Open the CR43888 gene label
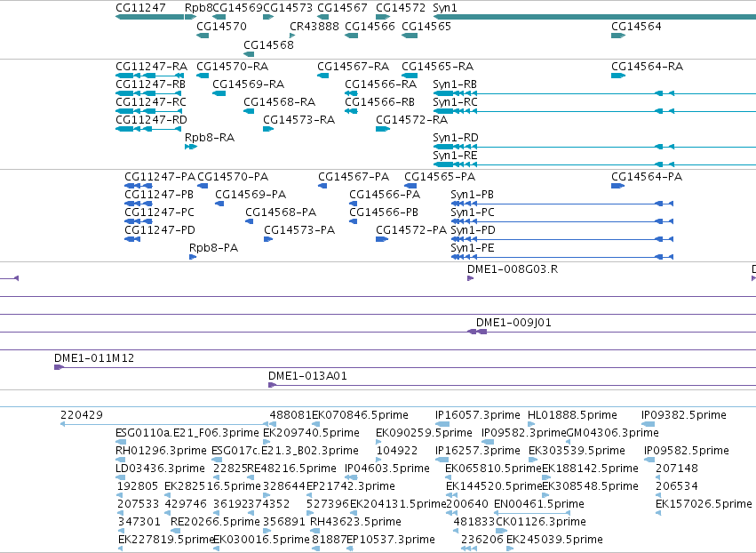Screen dimensions: 756x553 click(x=314, y=26)
